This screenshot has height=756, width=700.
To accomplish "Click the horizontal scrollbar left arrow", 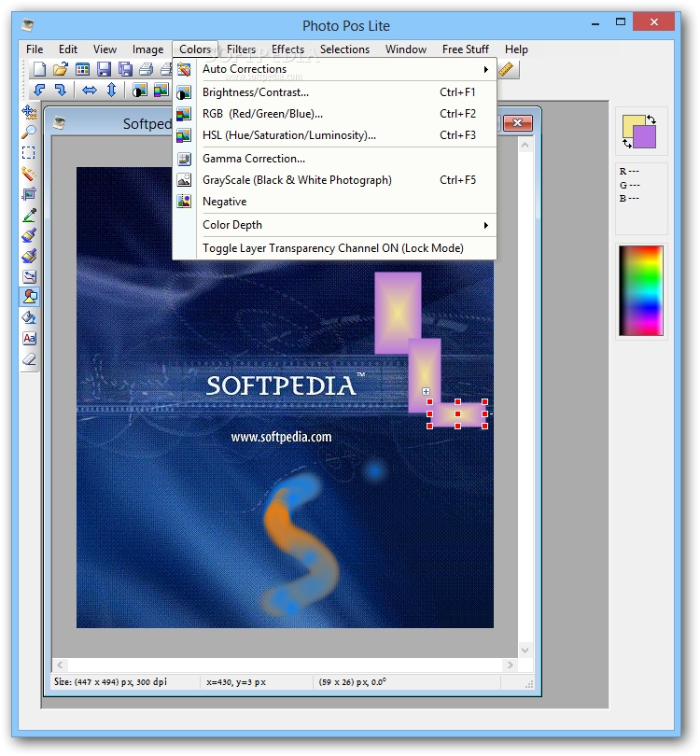I will [60, 665].
